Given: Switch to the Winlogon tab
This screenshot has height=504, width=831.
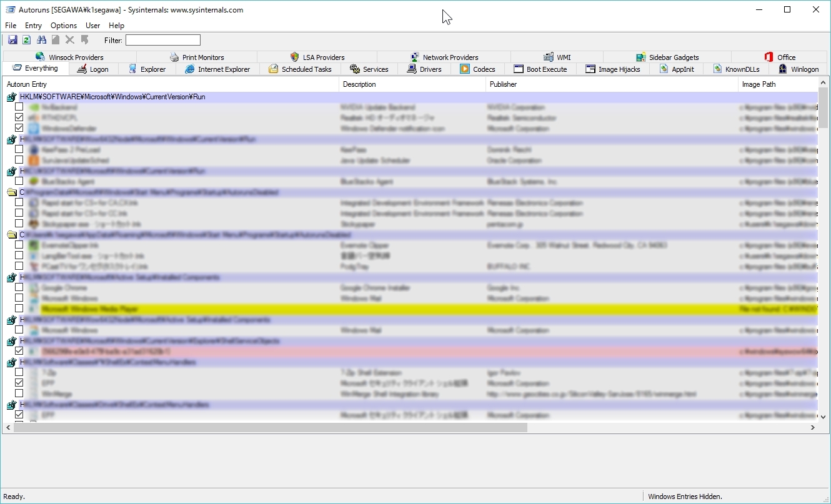Looking at the screenshot, I should [799, 69].
